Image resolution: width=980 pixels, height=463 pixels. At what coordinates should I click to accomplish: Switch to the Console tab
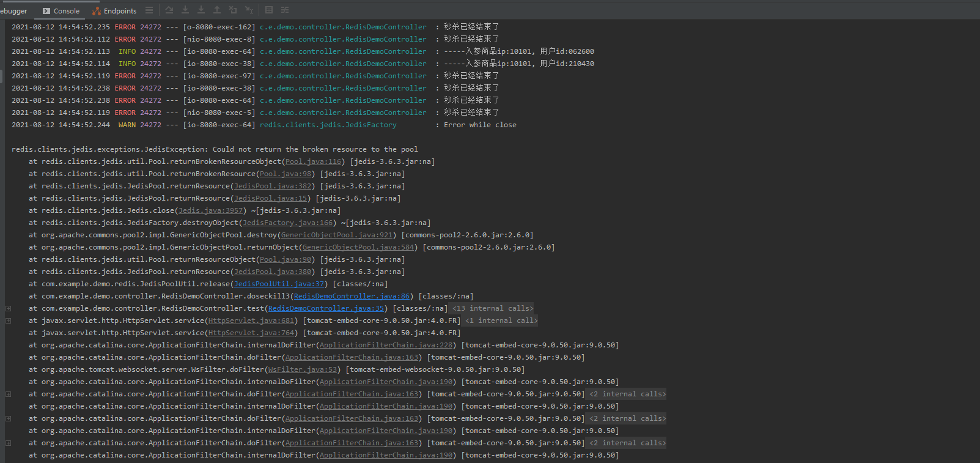pos(61,10)
